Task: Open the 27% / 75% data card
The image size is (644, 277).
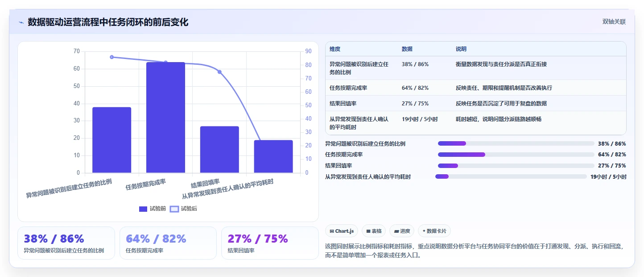Action: coord(270,243)
